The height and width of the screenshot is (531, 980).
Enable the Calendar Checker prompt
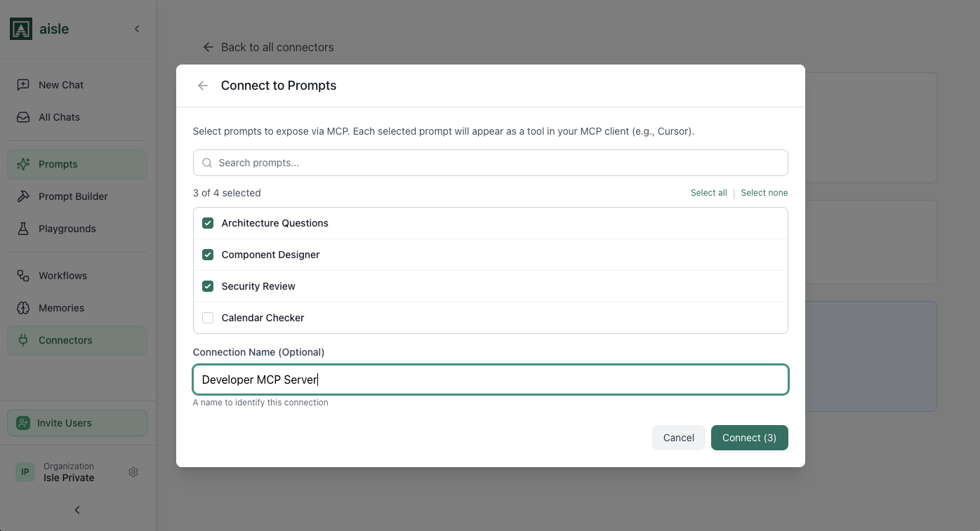pos(208,317)
